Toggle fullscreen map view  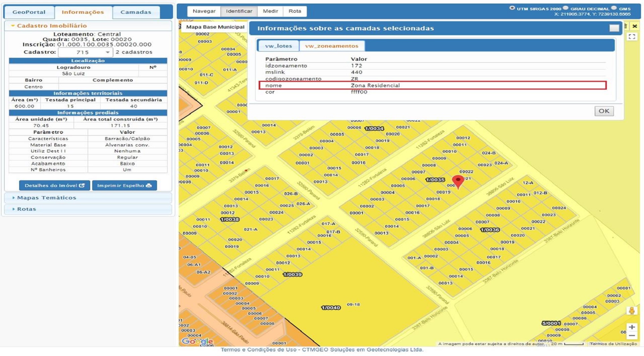click(x=632, y=37)
